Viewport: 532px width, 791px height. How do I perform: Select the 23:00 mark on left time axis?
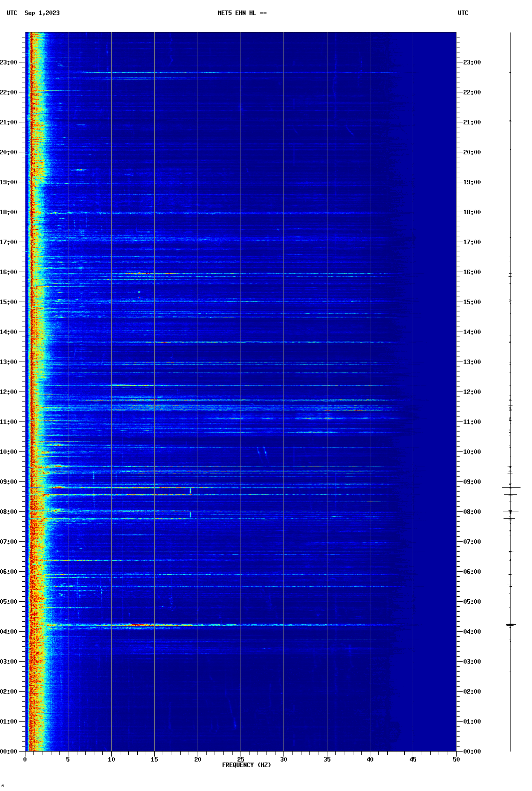pyautogui.click(x=9, y=62)
